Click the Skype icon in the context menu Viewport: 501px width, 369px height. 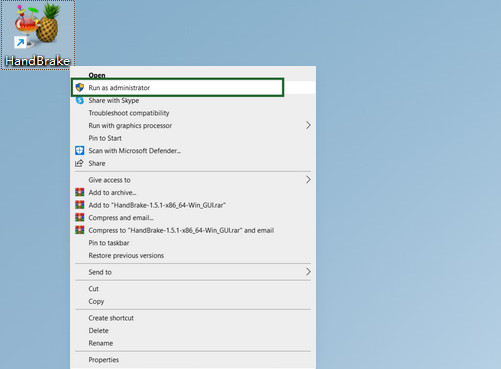(x=80, y=100)
